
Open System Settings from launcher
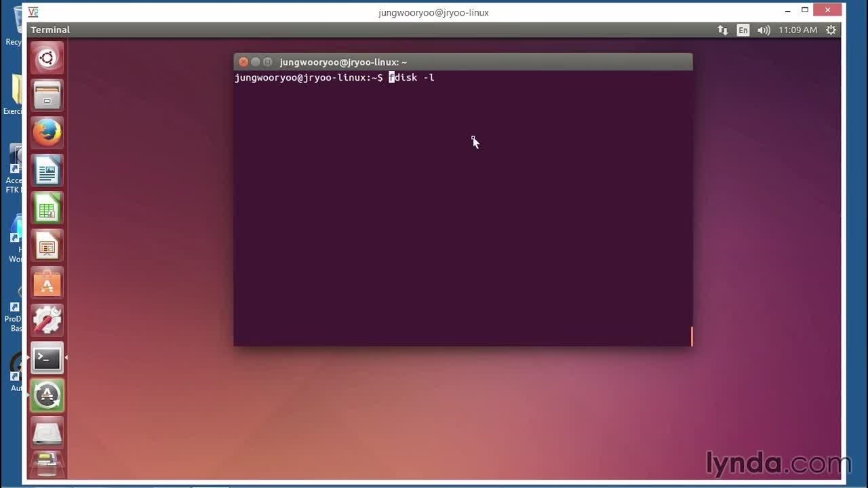pyautogui.click(x=47, y=320)
